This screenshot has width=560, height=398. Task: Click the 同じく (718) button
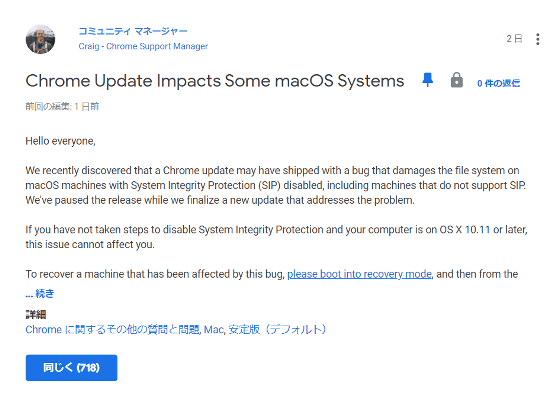click(x=71, y=368)
